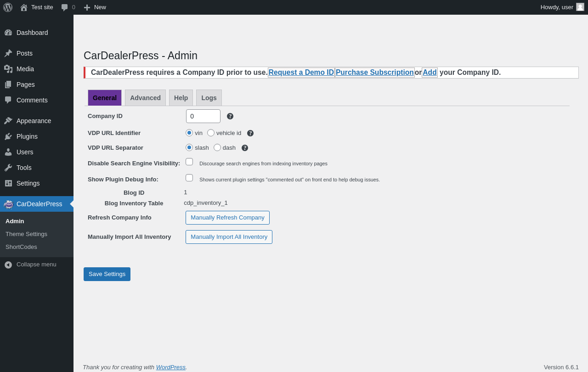Click the Request a Demo ID link
This screenshot has width=588, height=372.
pyautogui.click(x=301, y=73)
